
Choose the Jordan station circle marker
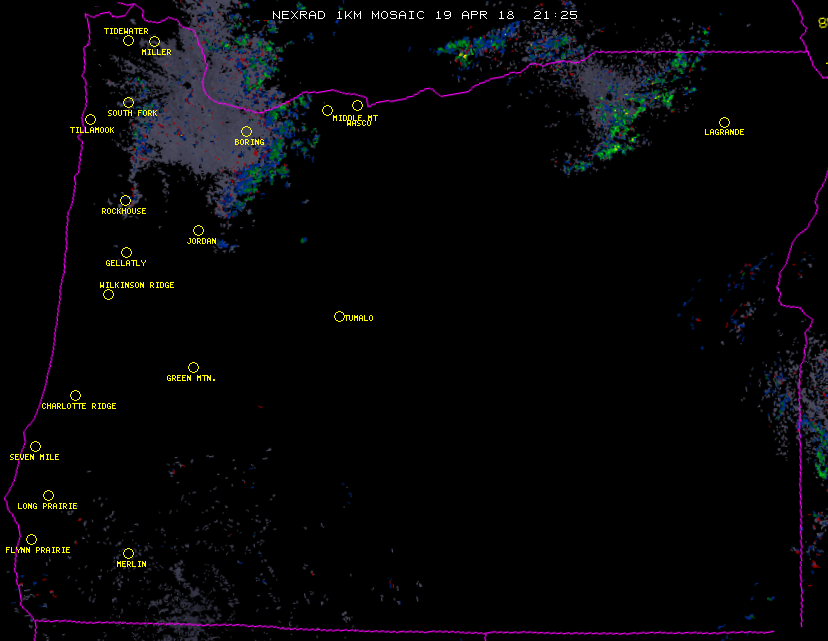tap(198, 231)
